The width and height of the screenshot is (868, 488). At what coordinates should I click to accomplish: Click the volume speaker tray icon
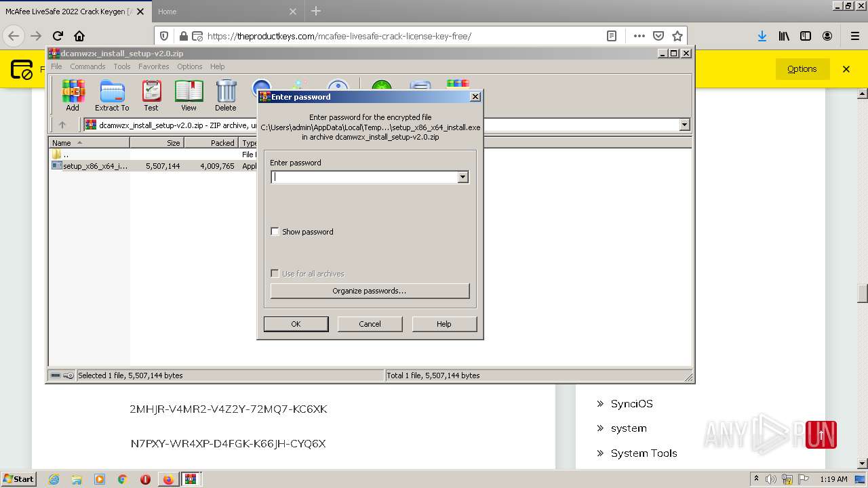point(771,479)
